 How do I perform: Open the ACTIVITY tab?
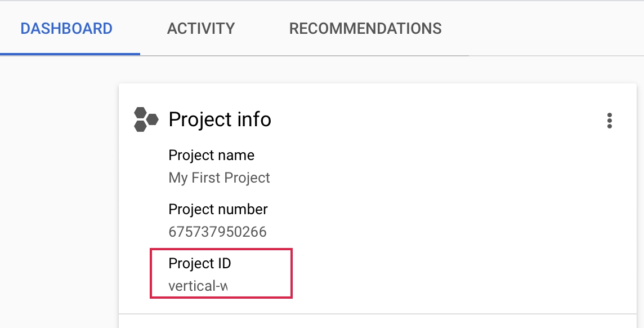point(201,28)
